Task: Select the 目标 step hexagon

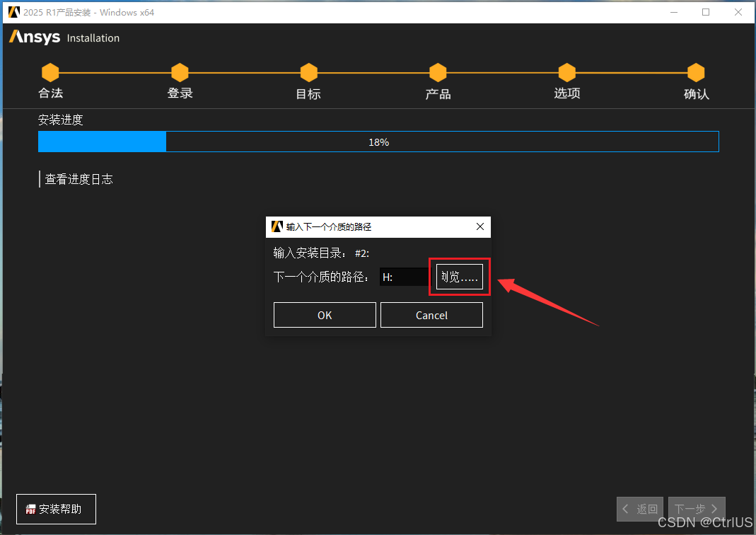Action: (308, 73)
